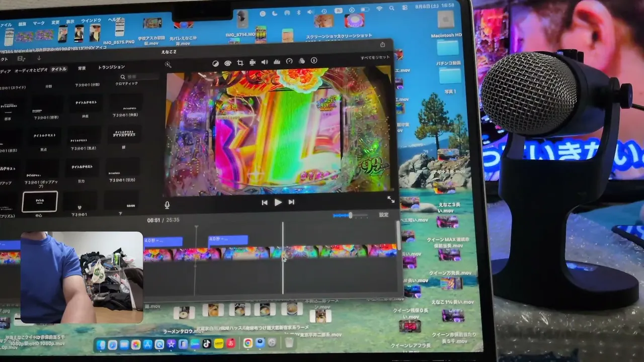Image resolution: width=644 pixels, height=362 pixels.
Task: Open the color correction palette tool
Action: (227, 63)
